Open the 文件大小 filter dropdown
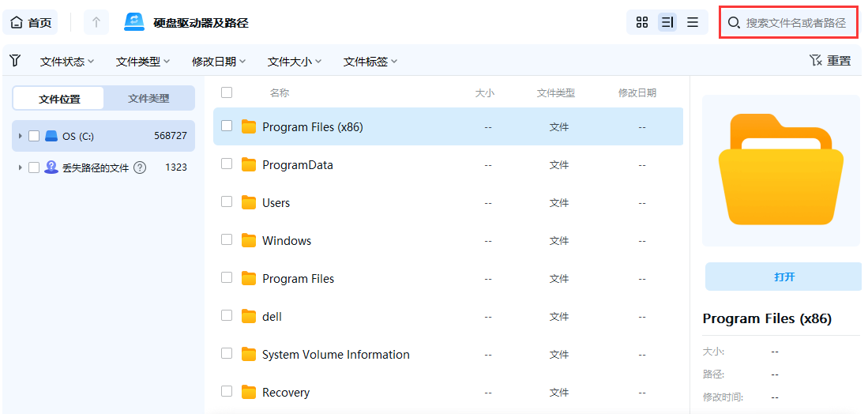868x414 pixels. pyautogui.click(x=295, y=62)
